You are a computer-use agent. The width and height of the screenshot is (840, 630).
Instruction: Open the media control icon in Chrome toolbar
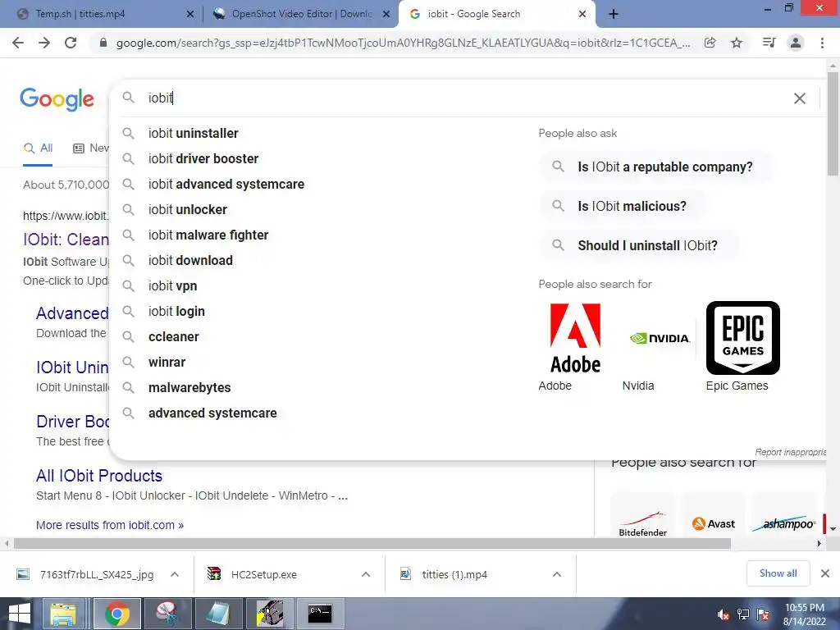click(x=769, y=43)
